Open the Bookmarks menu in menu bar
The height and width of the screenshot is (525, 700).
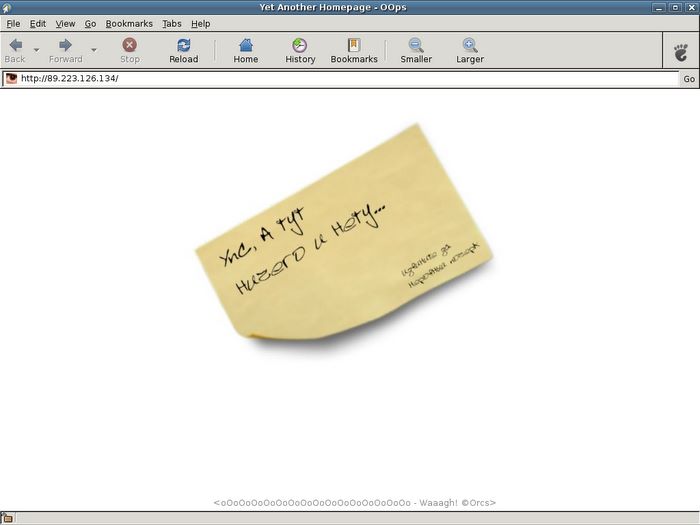pyautogui.click(x=129, y=23)
